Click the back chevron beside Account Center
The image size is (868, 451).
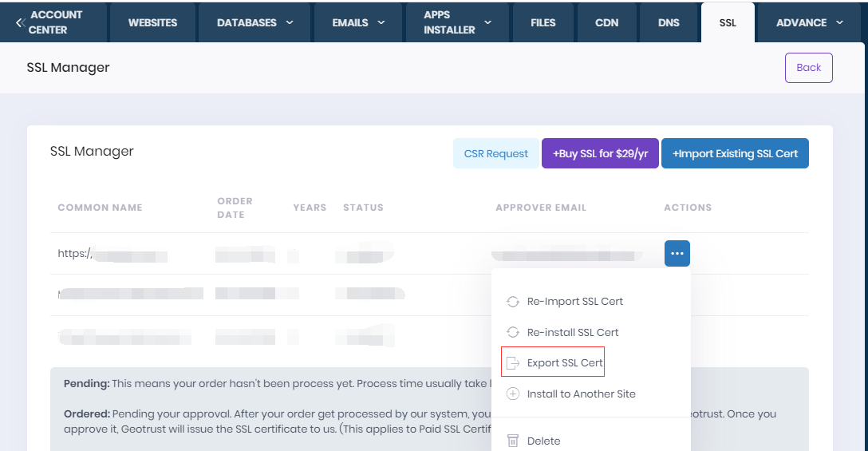point(20,22)
